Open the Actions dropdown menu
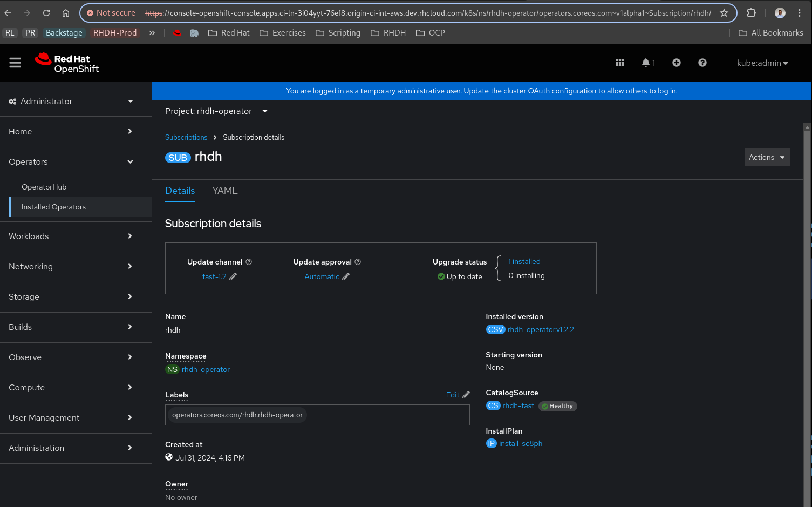The image size is (812, 507). tap(767, 157)
